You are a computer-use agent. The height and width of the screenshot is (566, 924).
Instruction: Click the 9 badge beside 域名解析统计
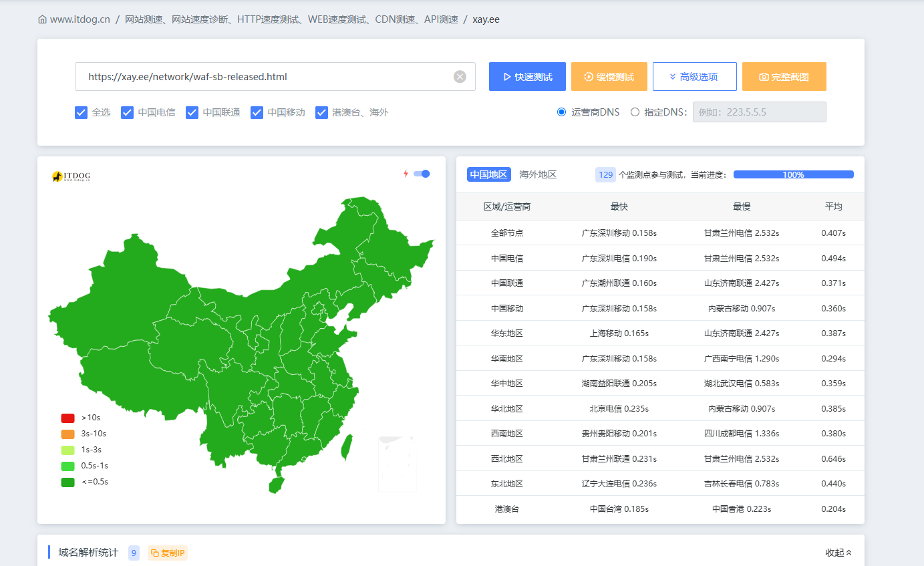click(134, 553)
